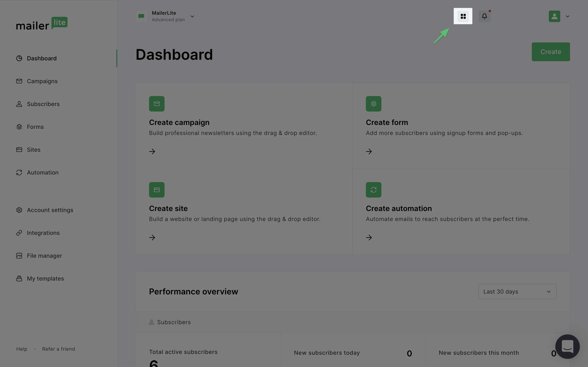
Task: Open Subscribers in the sidebar
Action: point(43,104)
